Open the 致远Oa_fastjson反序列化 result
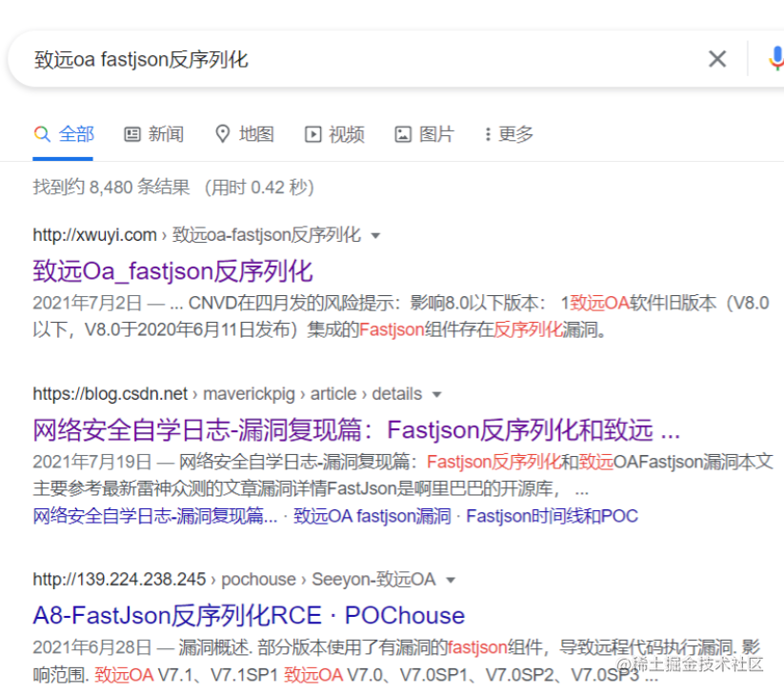Viewport: 784px width, 694px height. click(173, 271)
